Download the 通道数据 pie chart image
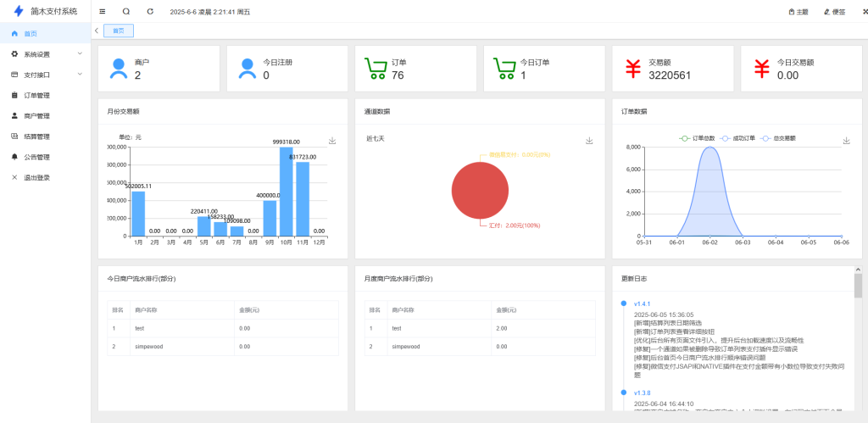This screenshot has width=868, height=423. tap(589, 141)
